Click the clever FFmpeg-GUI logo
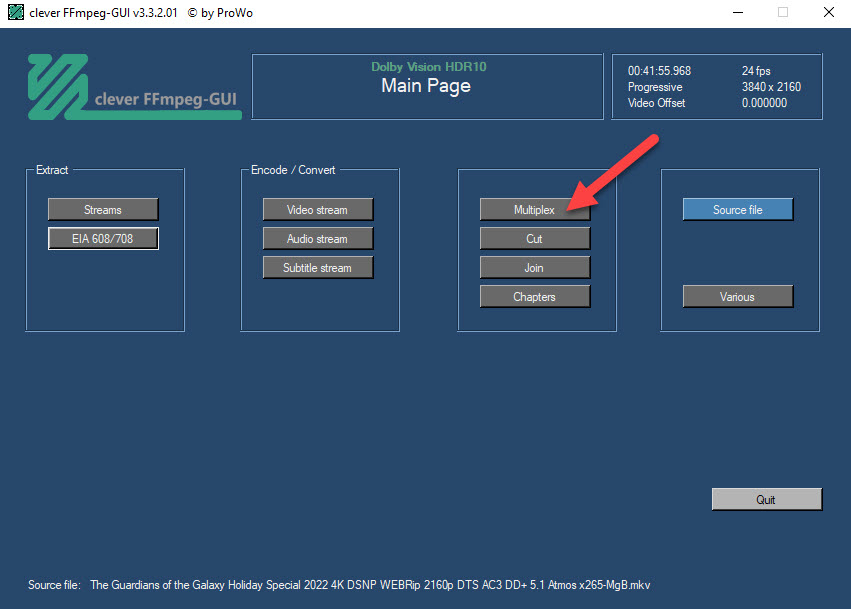 pyautogui.click(x=135, y=87)
